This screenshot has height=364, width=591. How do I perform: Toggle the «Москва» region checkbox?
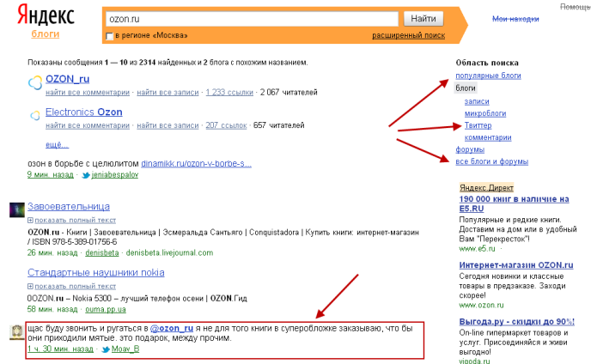tap(108, 36)
